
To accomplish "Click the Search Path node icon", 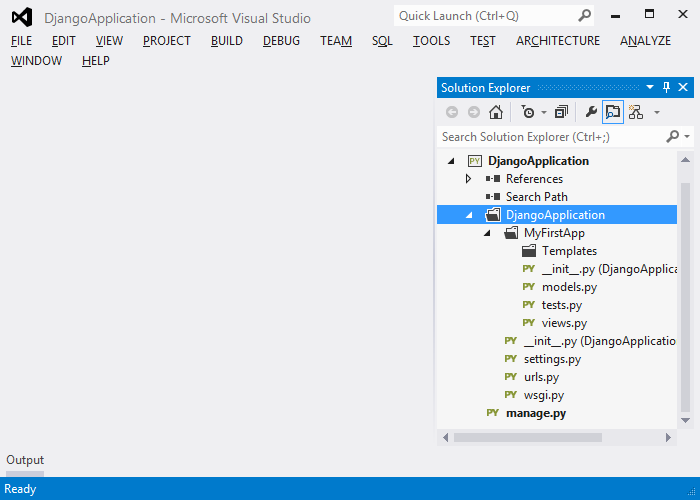I will coord(493,196).
